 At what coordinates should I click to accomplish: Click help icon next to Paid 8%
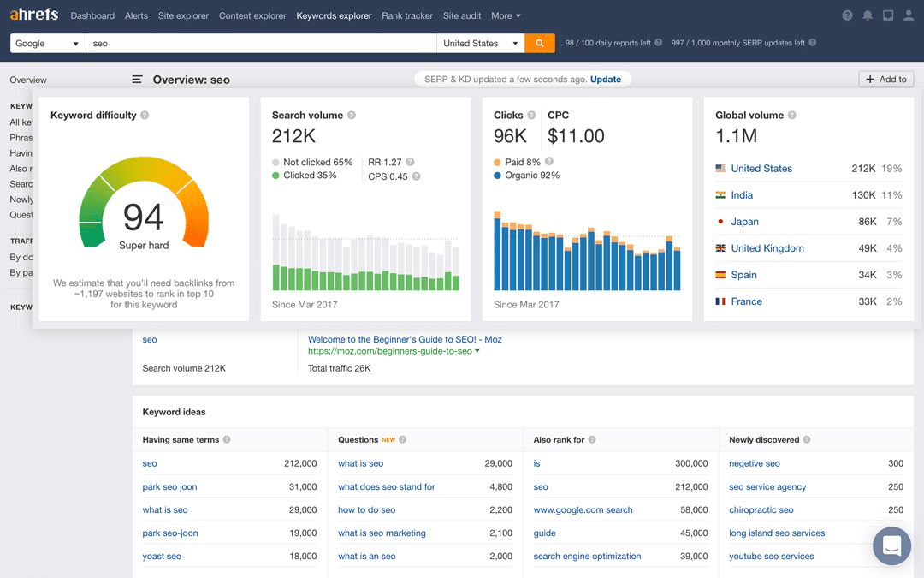549,161
